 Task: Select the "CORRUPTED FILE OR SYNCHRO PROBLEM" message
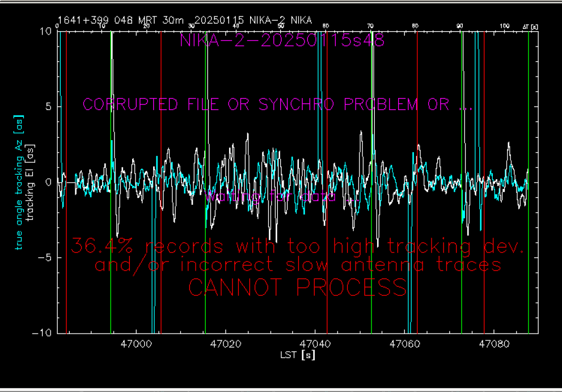point(267,104)
